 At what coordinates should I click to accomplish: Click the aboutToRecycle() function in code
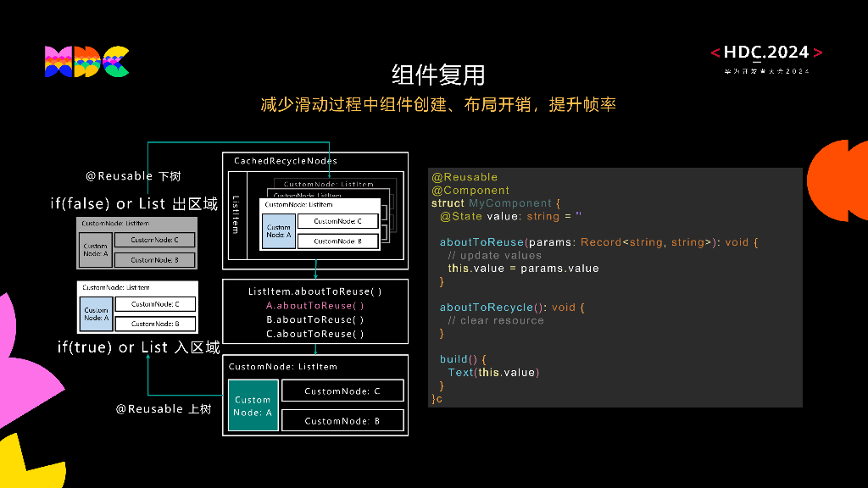tap(487, 307)
